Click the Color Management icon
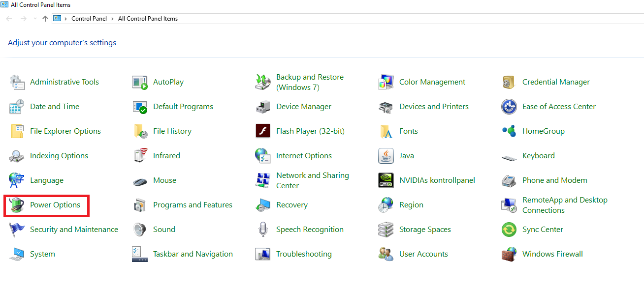 [x=386, y=82]
